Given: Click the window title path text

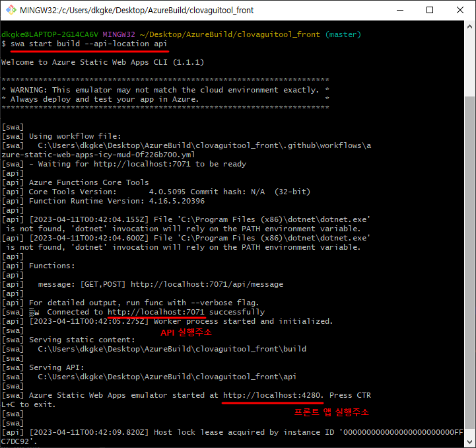Looking at the screenshot, I should (137, 11).
